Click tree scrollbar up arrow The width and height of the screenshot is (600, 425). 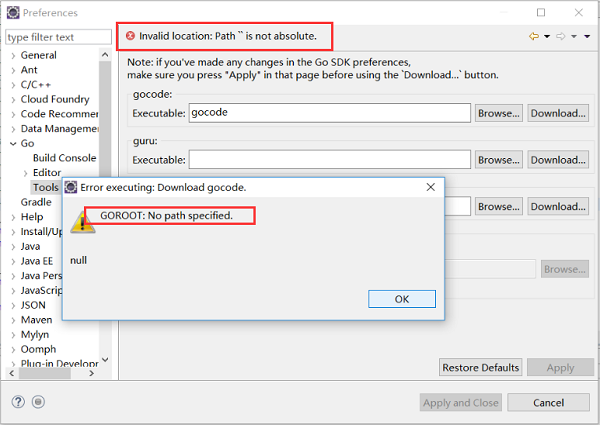point(105,55)
